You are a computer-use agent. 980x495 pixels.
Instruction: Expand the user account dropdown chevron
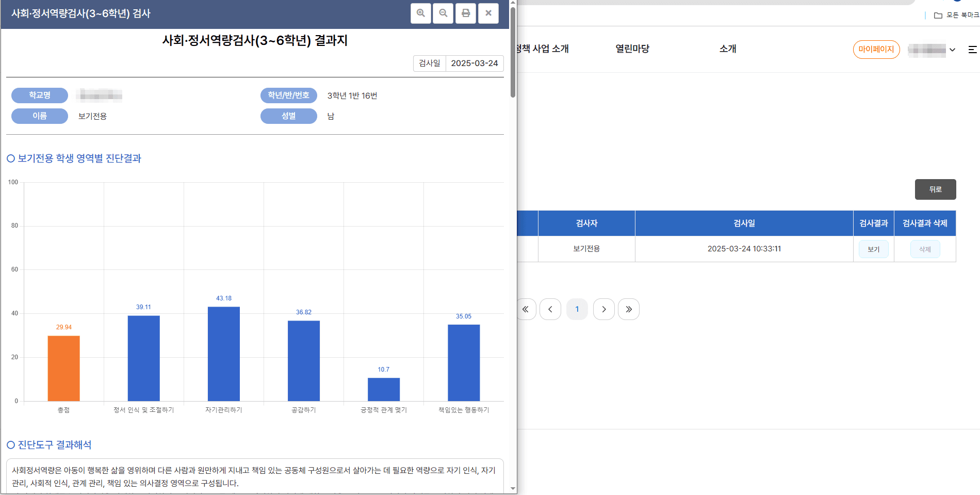[952, 50]
